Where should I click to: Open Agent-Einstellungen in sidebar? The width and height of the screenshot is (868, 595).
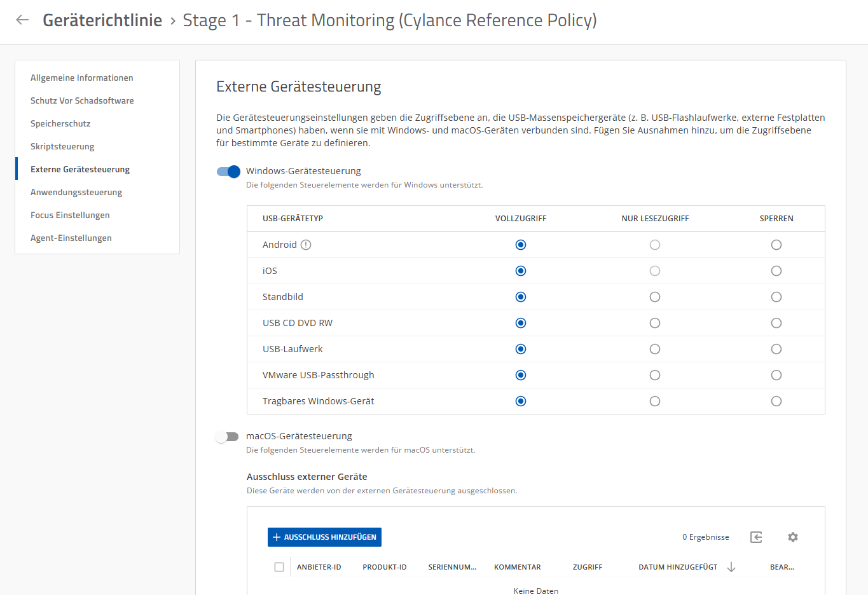point(71,238)
